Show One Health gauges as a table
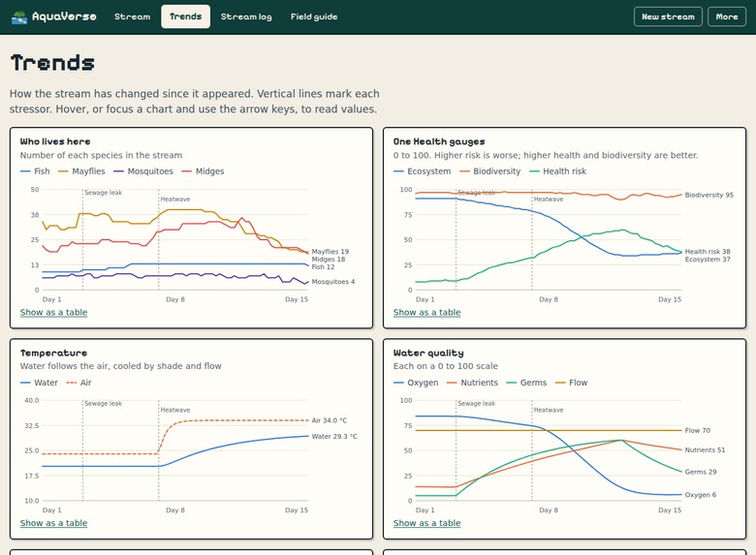The width and height of the screenshot is (756, 555). pyautogui.click(x=426, y=312)
